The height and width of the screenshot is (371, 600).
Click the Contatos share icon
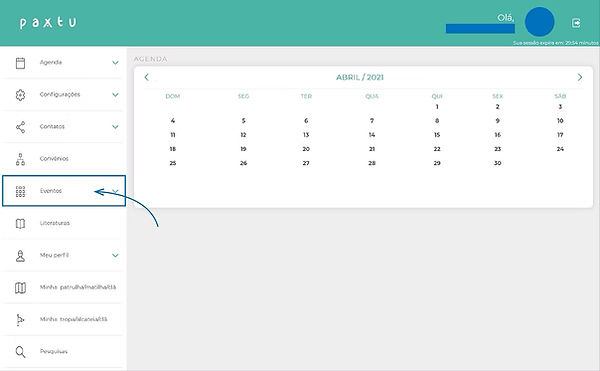click(x=20, y=127)
